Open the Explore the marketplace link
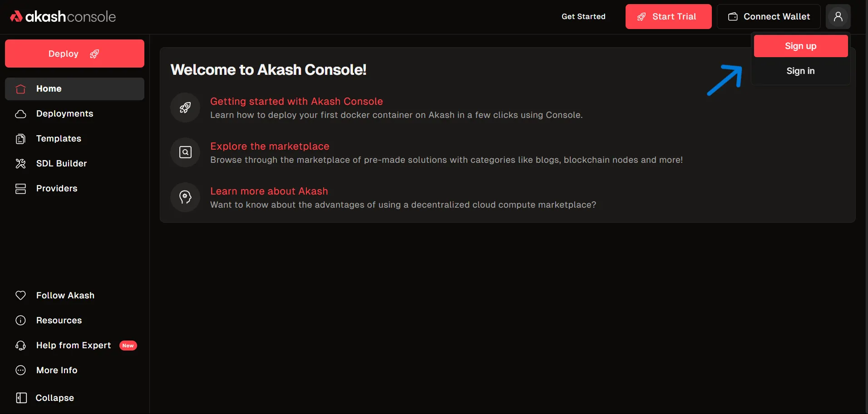 (x=270, y=146)
